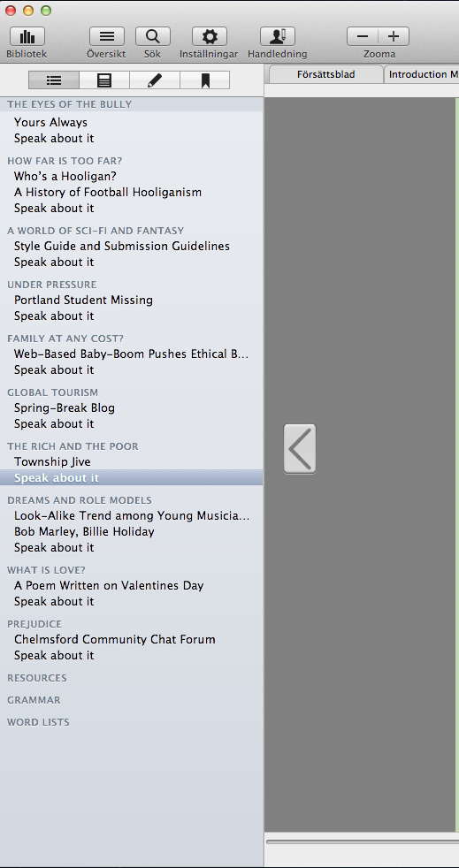Select the Introduction tab
Image resolution: width=459 pixels, height=868 pixels.
tap(422, 74)
